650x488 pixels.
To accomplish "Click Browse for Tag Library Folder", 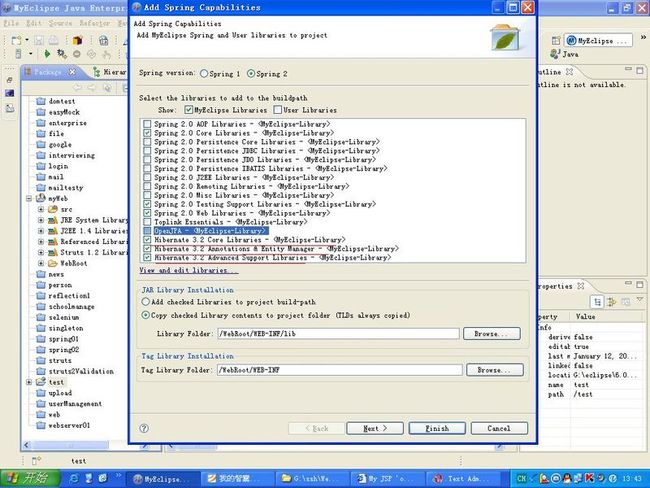I will [x=495, y=370].
